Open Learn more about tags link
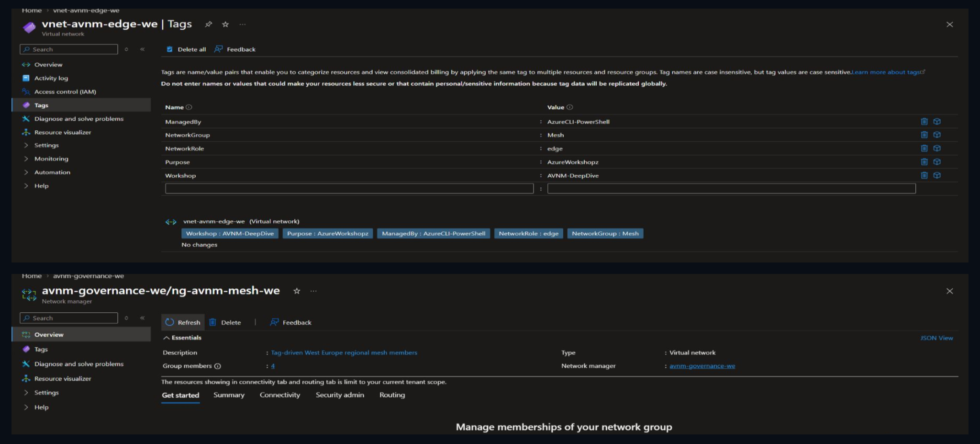Viewport: 980px width, 444px height. point(888,72)
